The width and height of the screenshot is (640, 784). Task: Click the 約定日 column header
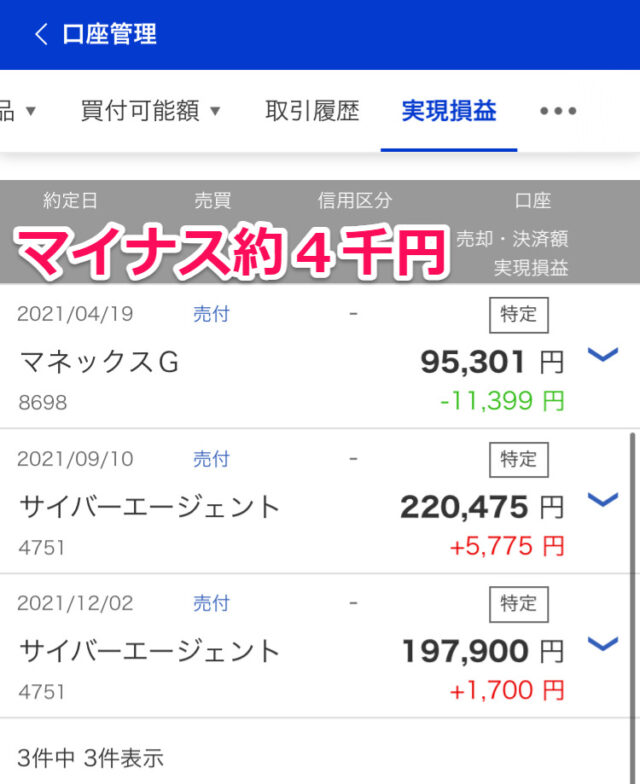coord(70,200)
